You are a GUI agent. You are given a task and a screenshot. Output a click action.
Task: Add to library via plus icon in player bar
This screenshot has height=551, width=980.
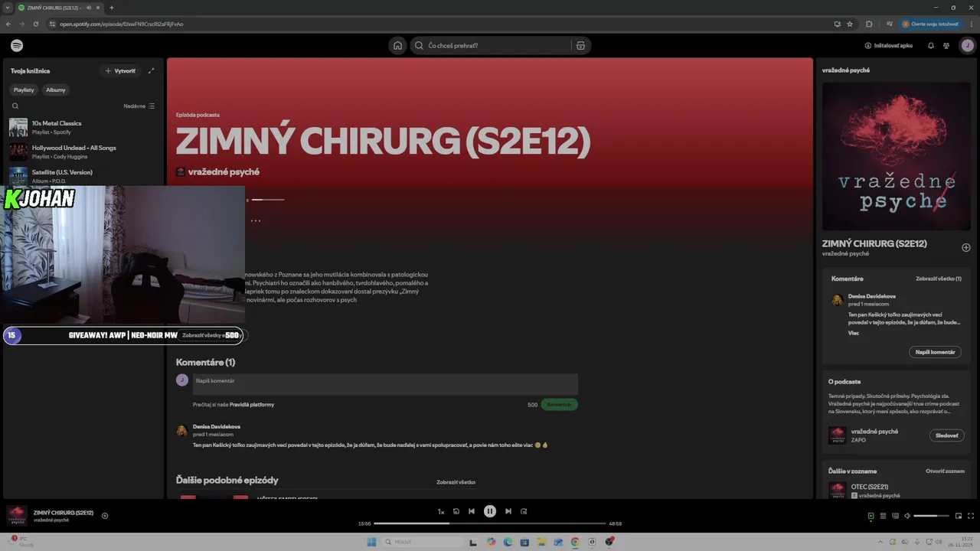pos(105,516)
